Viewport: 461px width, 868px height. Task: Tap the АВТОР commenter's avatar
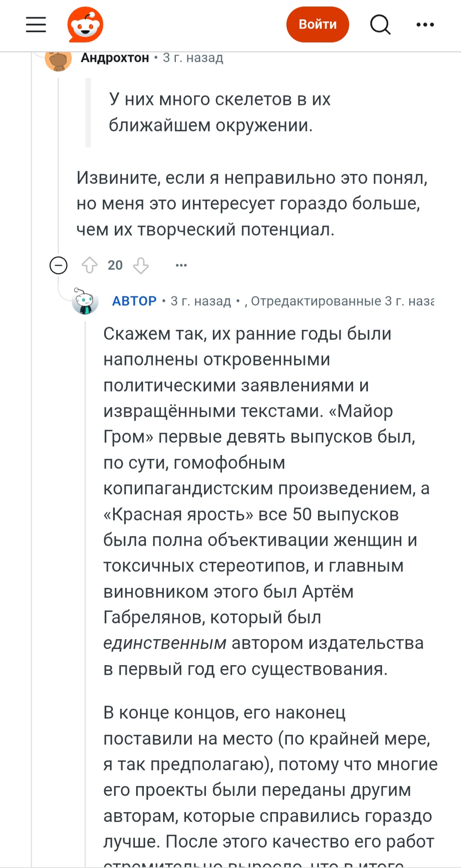tap(85, 301)
